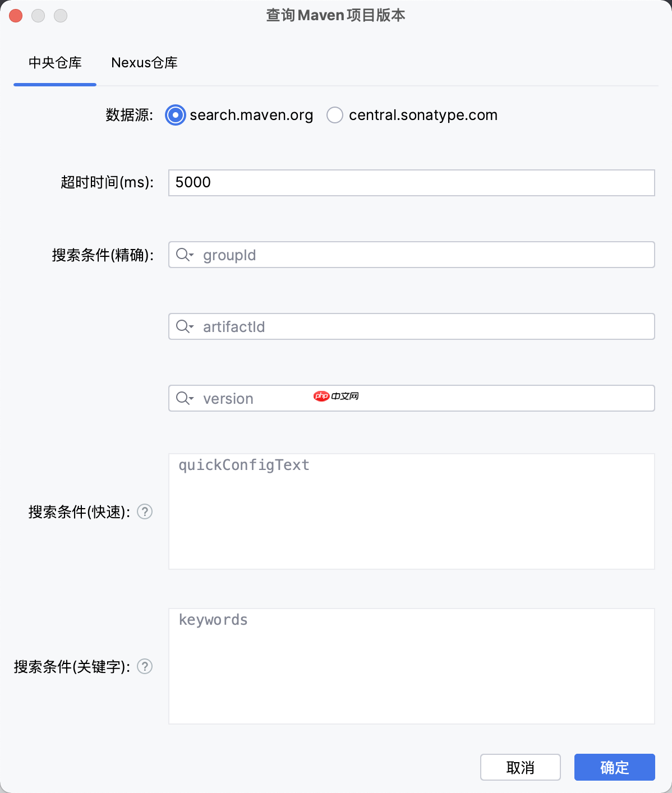The width and height of the screenshot is (672, 793).
Task: Click the magnifier icon in the groupId field
Action: coord(183,255)
